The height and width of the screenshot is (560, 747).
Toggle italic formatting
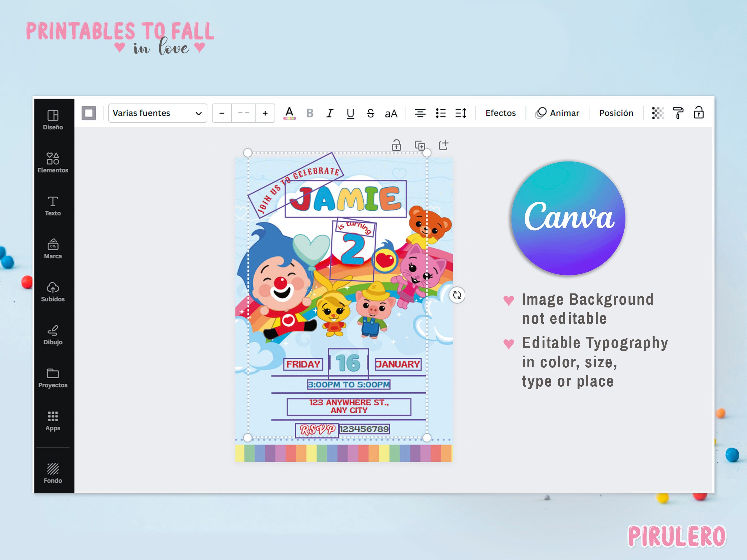pos(330,113)
